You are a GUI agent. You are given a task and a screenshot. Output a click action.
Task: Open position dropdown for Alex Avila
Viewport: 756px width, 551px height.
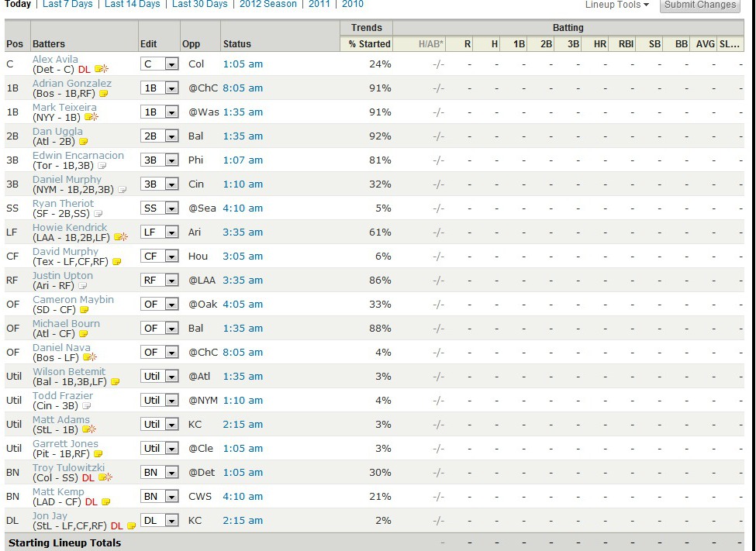tap(160, 64)
